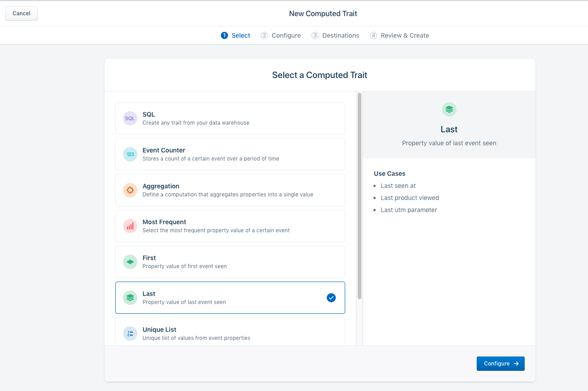
Task: Pick the Aggregation trait title
Action: click(x=161, y=186)
